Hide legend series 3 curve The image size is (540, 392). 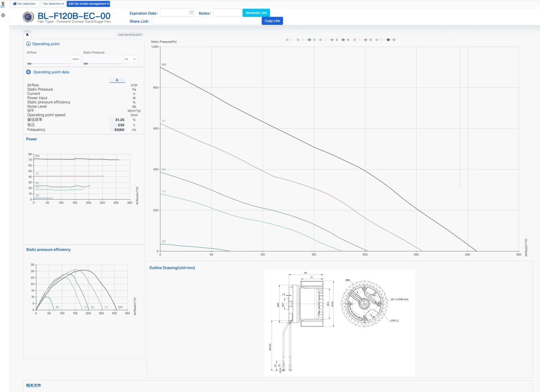coord(311,40)
